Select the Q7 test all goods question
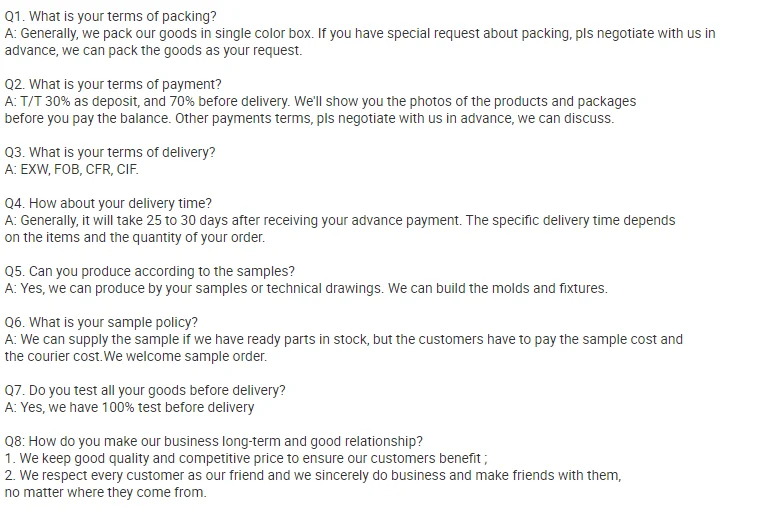The width and height of the screenshot is (781, 509). [145, 390]
